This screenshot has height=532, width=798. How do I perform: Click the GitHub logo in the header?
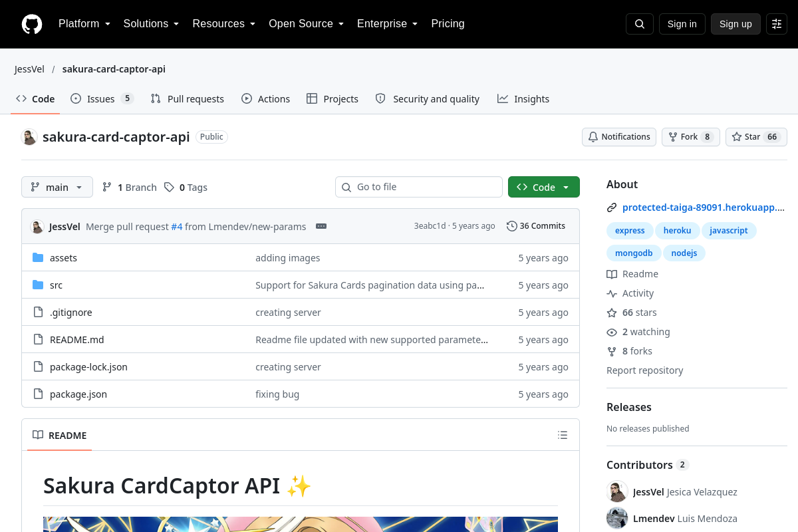click(32, 24)
